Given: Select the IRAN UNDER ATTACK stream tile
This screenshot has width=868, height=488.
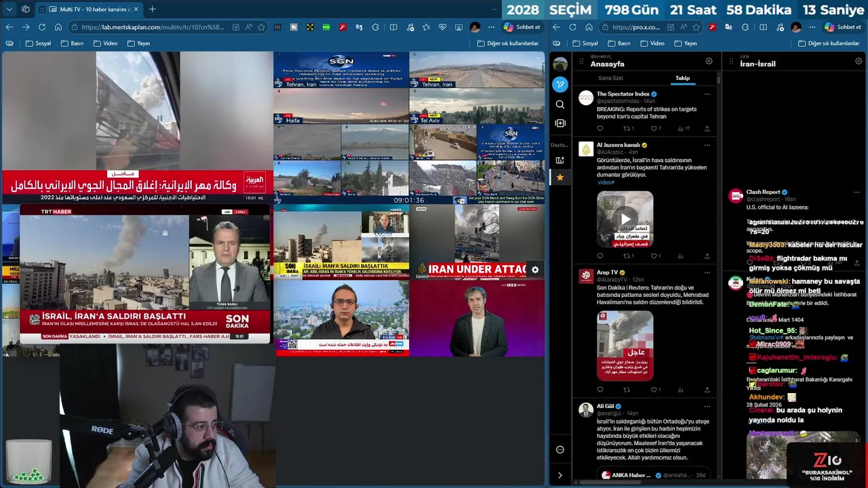Looking at the screenshot, I should (x=477, y=242).
